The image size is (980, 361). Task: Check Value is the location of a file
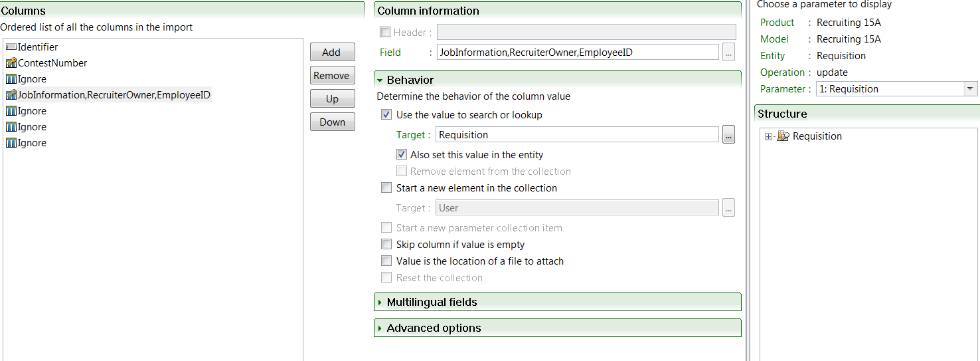pos(386,261)
